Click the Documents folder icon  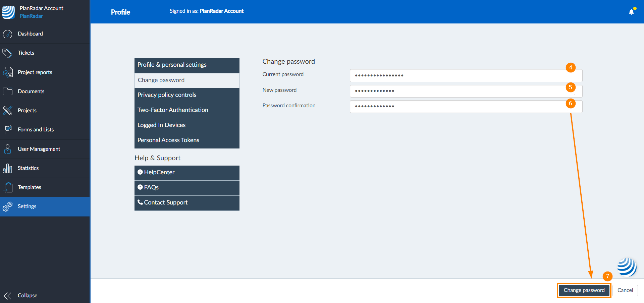pyautogui.click(x=7, y=92)
